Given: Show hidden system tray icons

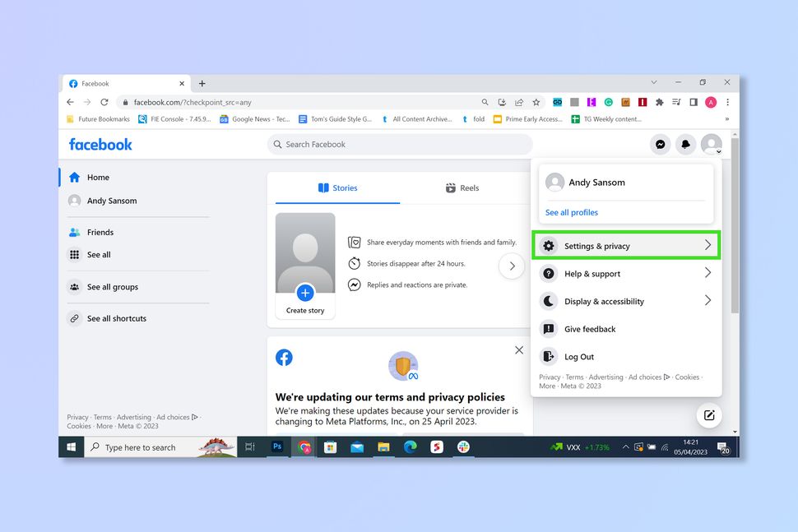Looking at the screenshot, I should point(625,447).
